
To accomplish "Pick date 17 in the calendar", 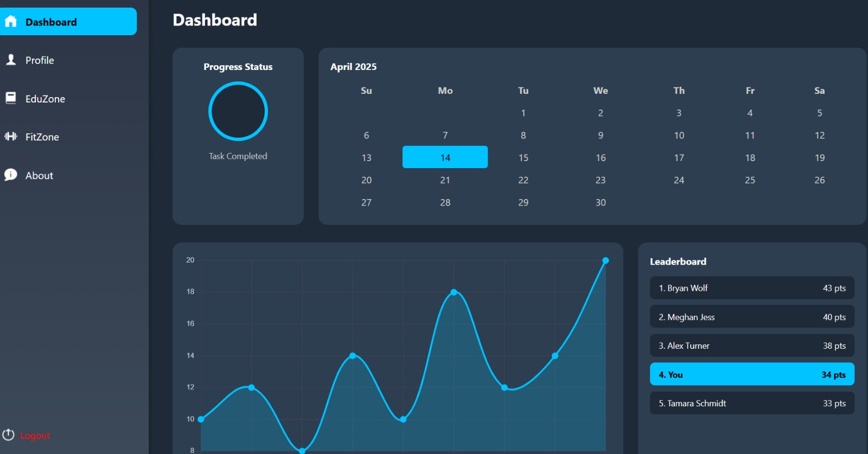I will pos(679,157).
